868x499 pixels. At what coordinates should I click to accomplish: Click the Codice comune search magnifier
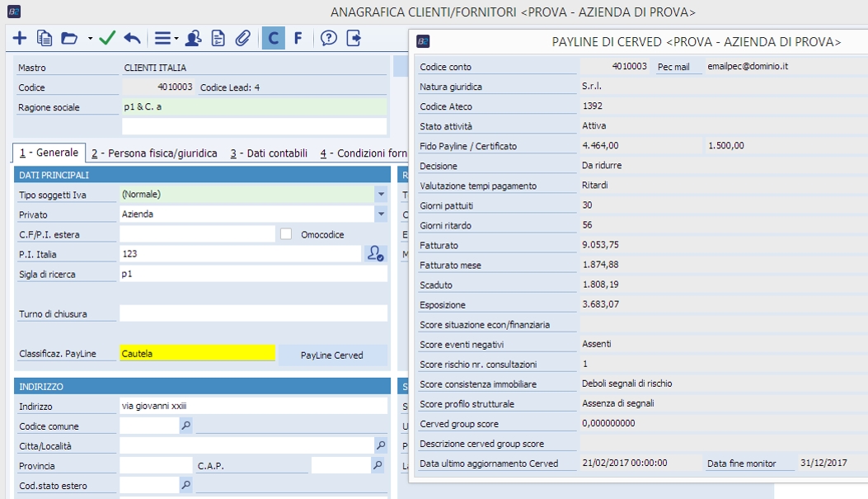pos(186,426)
